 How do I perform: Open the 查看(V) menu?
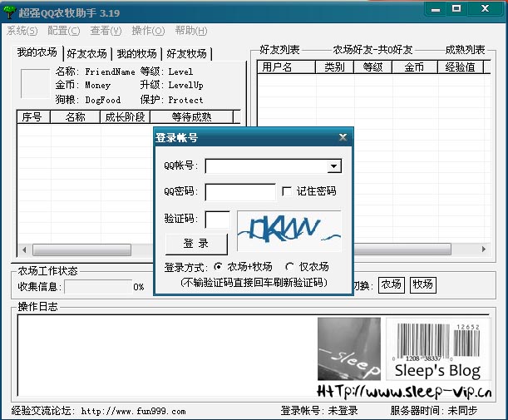click(106, 31)
